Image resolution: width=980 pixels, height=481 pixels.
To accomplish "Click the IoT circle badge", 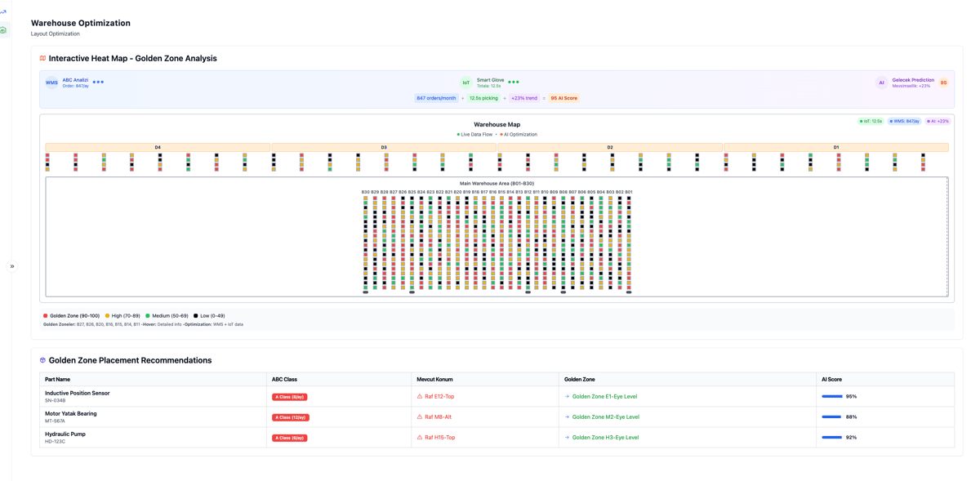I will [x=465, y=82].
